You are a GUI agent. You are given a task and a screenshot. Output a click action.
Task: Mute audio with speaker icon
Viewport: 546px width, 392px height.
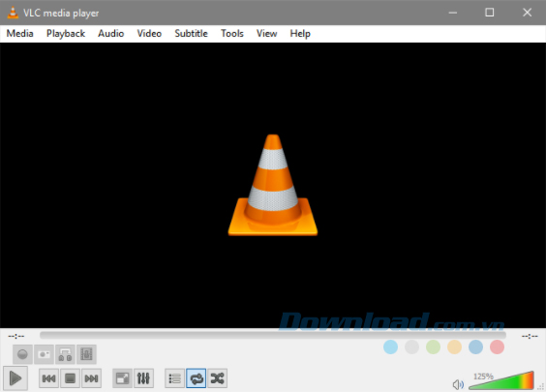tap(458, 384)
